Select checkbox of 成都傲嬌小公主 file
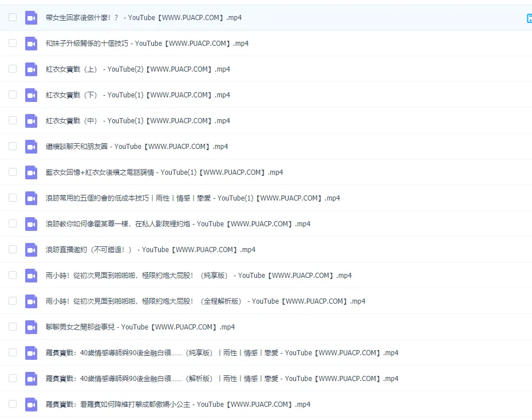 (x=13, y=404)
